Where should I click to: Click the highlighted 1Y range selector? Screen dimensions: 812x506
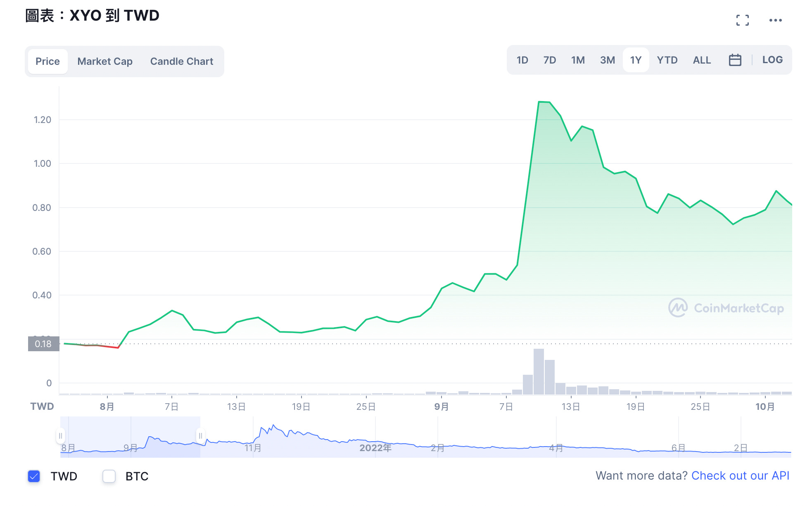[x=636, y=60]
